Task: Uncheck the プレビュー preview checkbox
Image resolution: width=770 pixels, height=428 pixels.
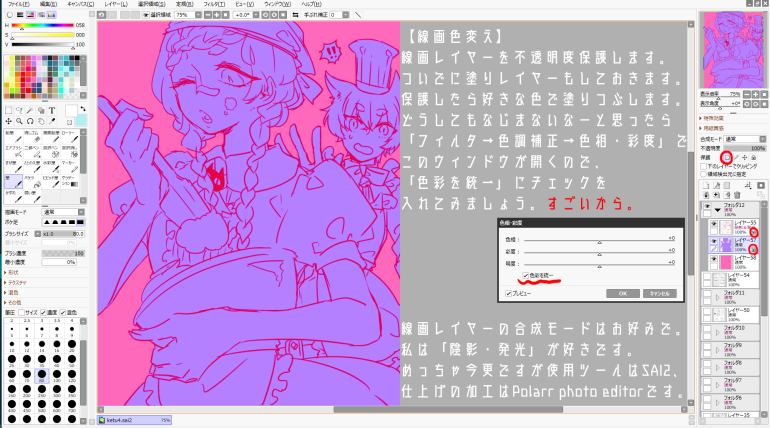Action: point(509,294)
